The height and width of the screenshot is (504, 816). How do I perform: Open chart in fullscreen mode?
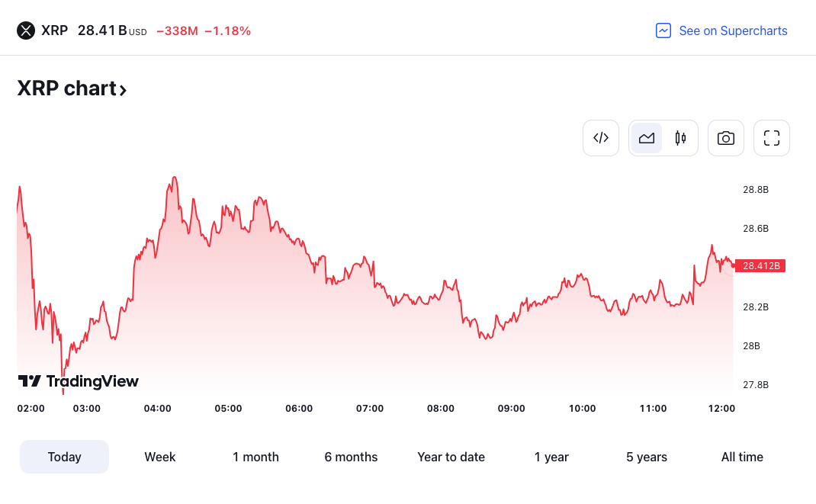click(x=771, y=138)
